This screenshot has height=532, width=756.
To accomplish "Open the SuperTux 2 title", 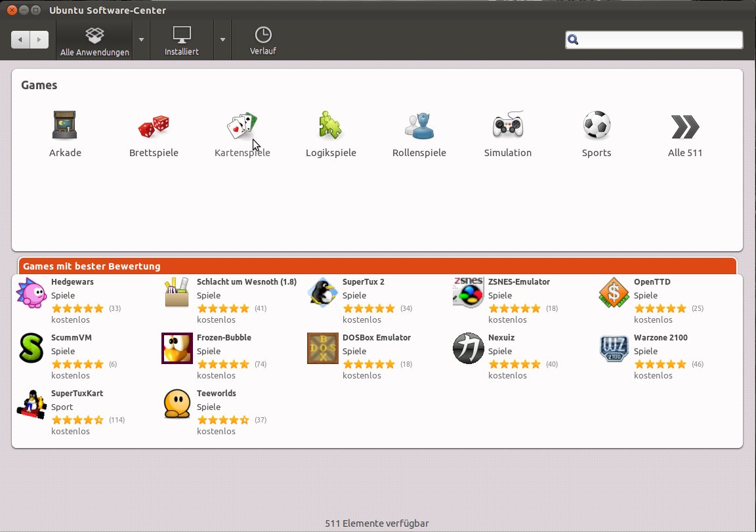I will 363,282.
